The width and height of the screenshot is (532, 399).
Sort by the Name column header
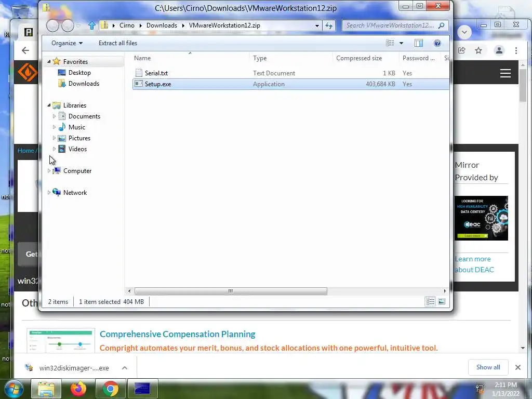pos(142,58)
